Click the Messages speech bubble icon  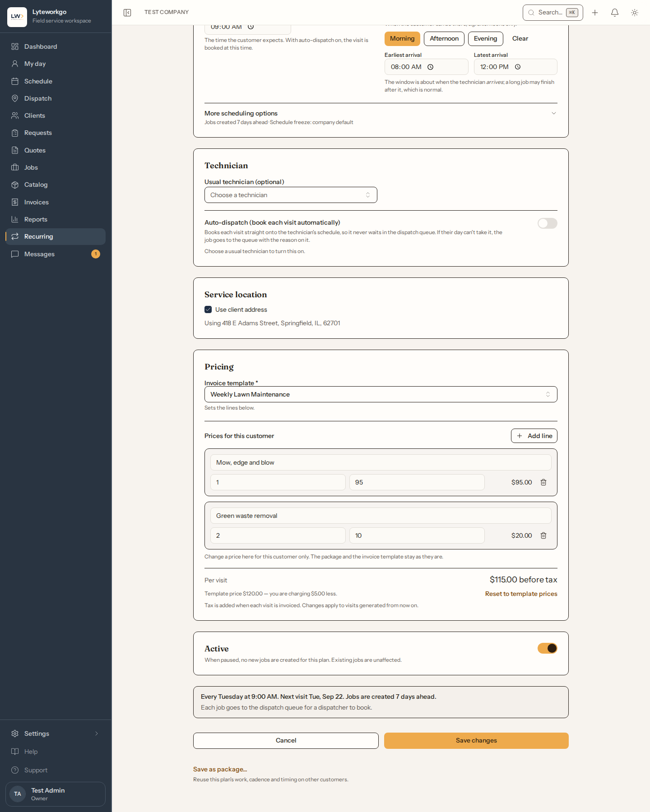pyautogui.click(x=15, y=254)
